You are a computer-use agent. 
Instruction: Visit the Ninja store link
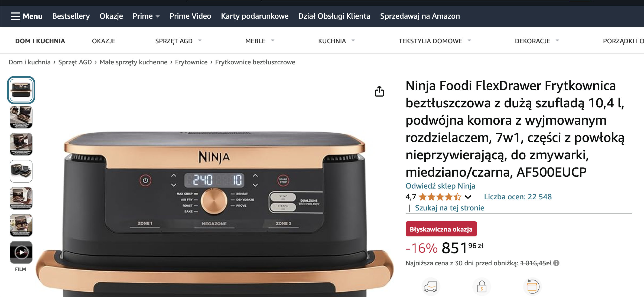click(x=440, y=186)
